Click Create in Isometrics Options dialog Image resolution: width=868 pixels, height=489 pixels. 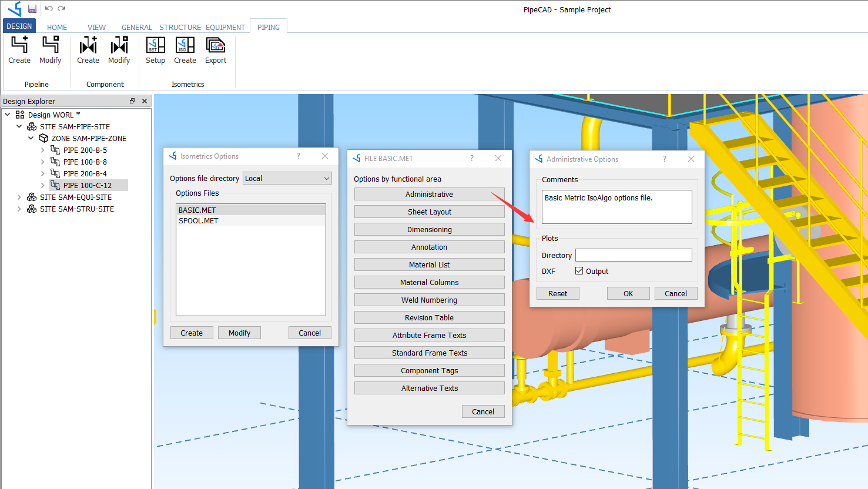click(192, 333)
